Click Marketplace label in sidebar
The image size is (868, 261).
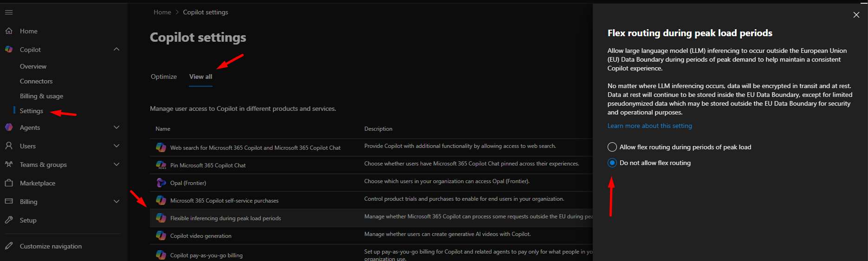click(38, 183)
